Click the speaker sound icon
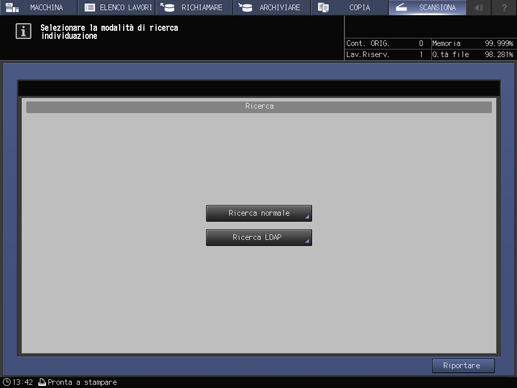This screenshot has width=517, height=388. (479, 7)
